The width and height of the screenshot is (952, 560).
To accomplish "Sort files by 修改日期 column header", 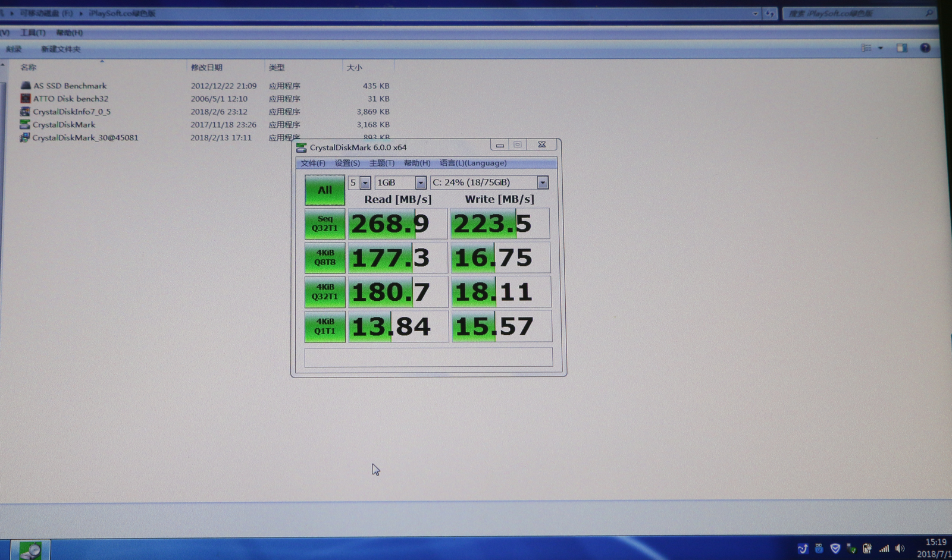I will click(x=206, y=68).
